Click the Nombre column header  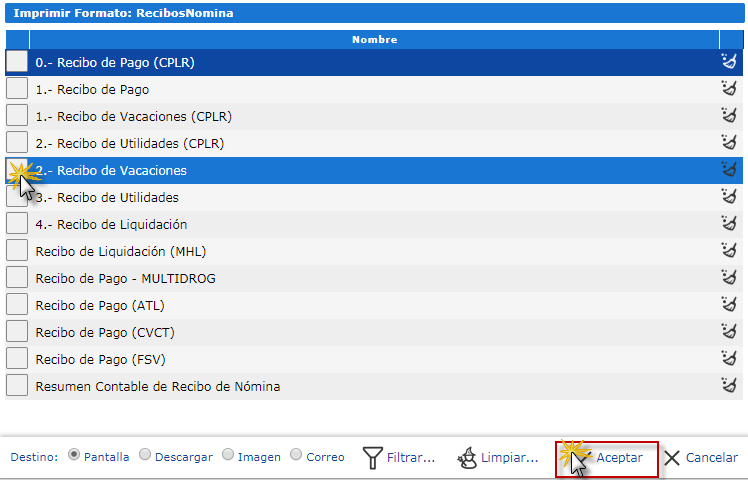tap(374, 40)
